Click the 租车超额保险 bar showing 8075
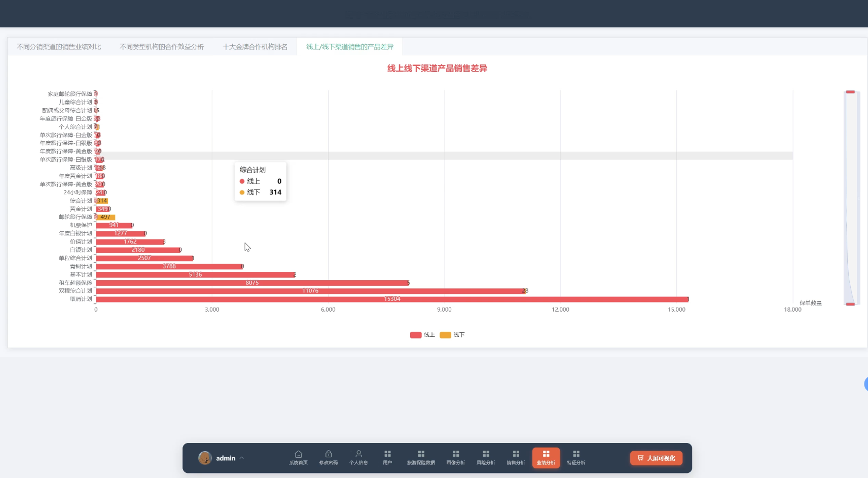Screen dimensions: 868x478 coord(252,283)
